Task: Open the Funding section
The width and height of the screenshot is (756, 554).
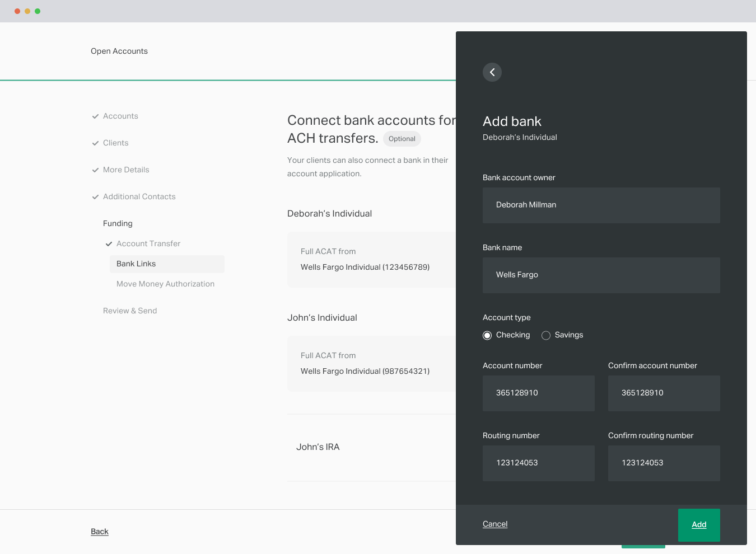Action: (x=118, y=223)
